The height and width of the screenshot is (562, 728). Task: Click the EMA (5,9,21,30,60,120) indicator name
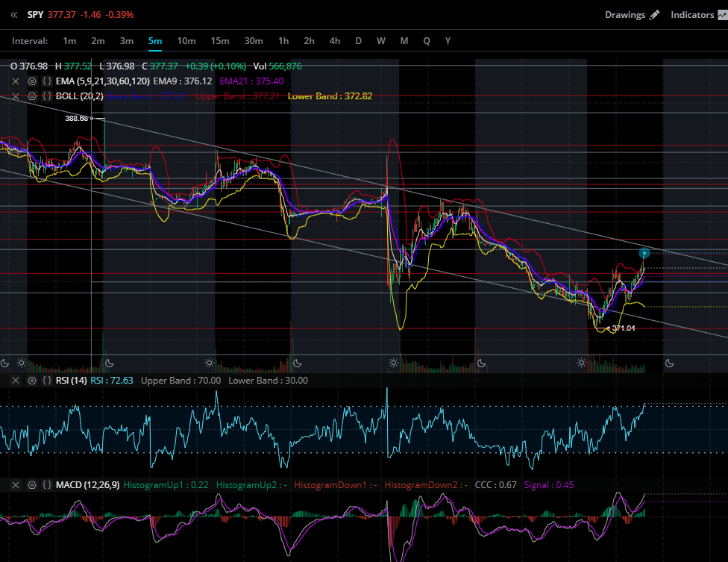(103, 81)
